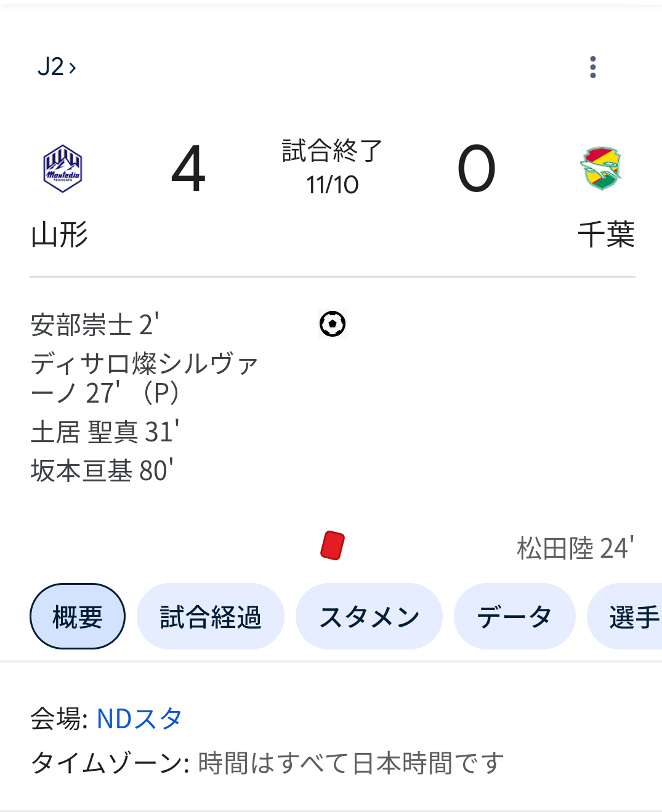Open the NDスタ venue link
662x812 pixels.
coord(140,718)
